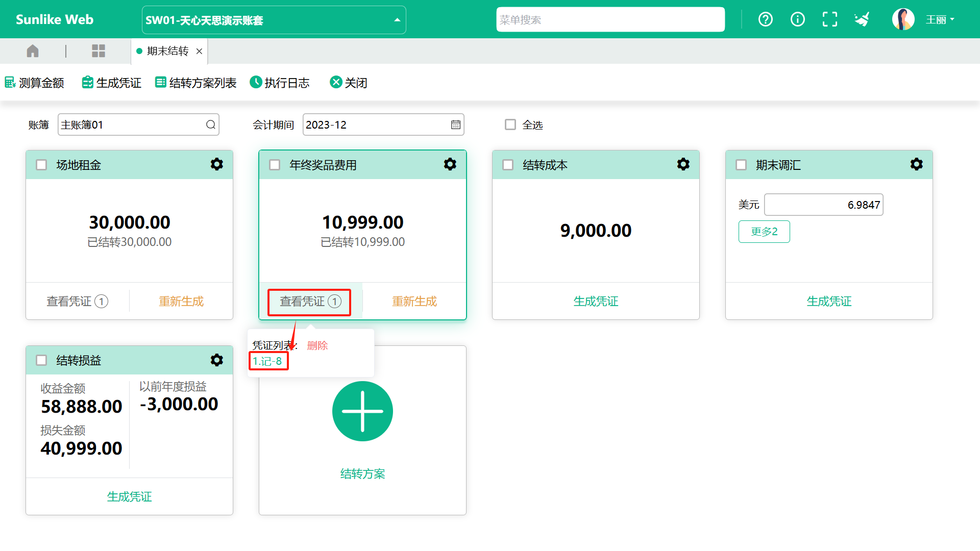Click the 账簿 input field
Viewport: 980px width, 551px height.
tap(139, 125)
